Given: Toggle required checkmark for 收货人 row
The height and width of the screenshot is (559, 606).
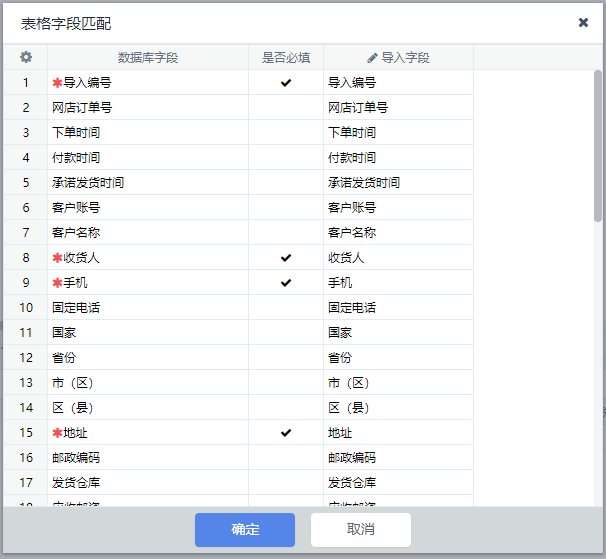Looking at the screenshot, I should [x=286, y=258].
